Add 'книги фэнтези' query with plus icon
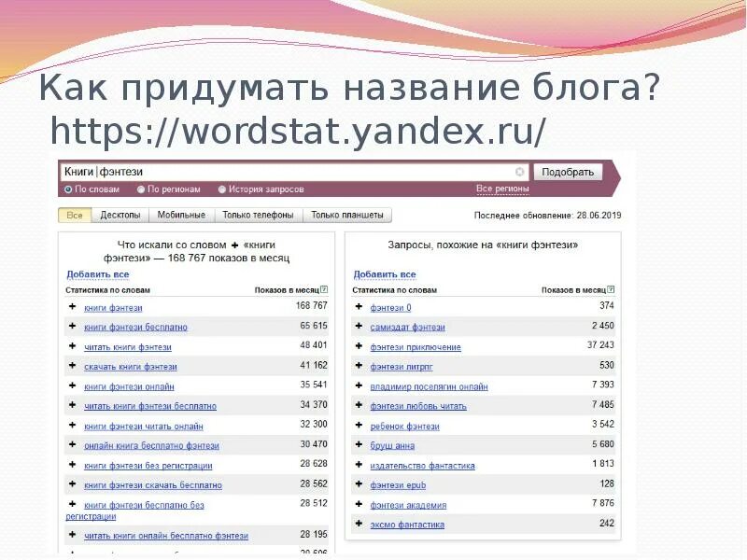This screenshot has height=560, width=747. [73, 307]
